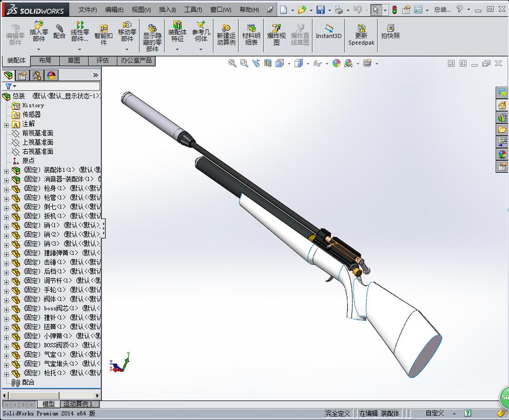Open the 帮助(H) menu
The height and width of the screenshot is (420, 509).
pyautogui.click(x=249, y=10)
